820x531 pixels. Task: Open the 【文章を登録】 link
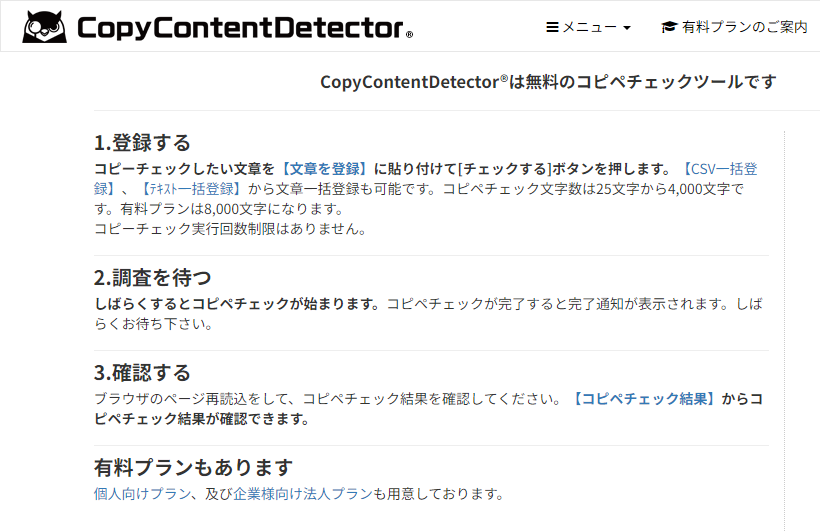324,169
